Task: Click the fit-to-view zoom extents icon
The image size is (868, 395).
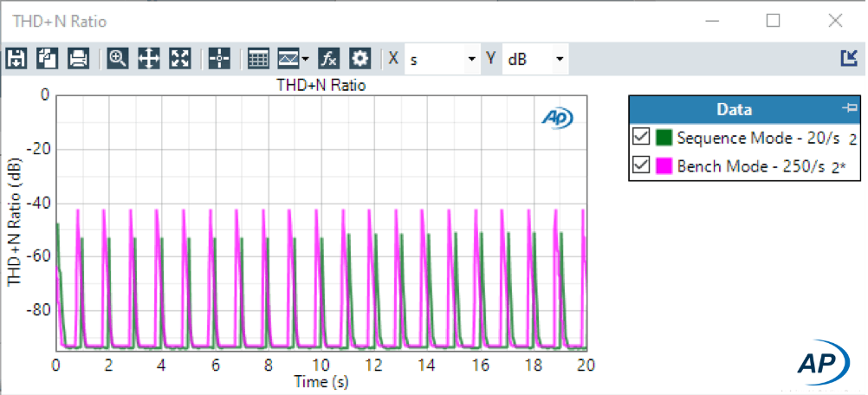Action: click(180, 59)
